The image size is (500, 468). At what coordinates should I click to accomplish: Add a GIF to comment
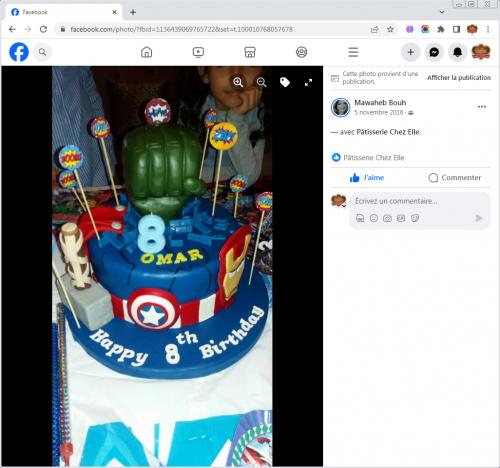[401, 218]
